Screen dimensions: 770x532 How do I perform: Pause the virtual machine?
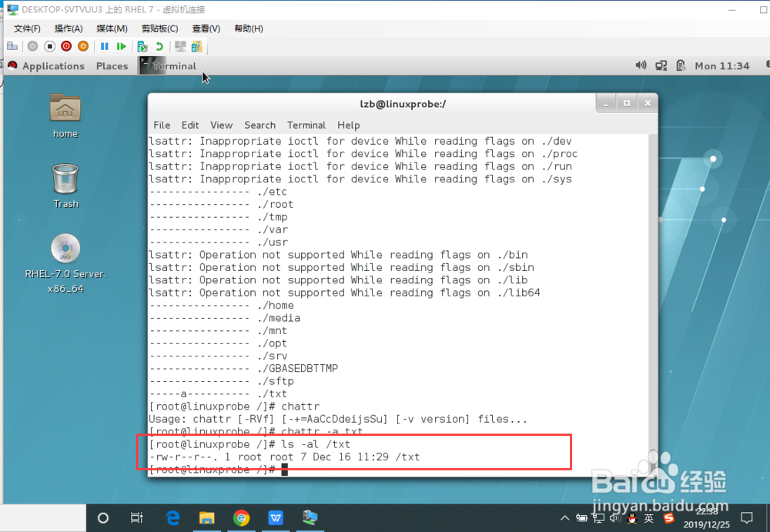(105, 46)
